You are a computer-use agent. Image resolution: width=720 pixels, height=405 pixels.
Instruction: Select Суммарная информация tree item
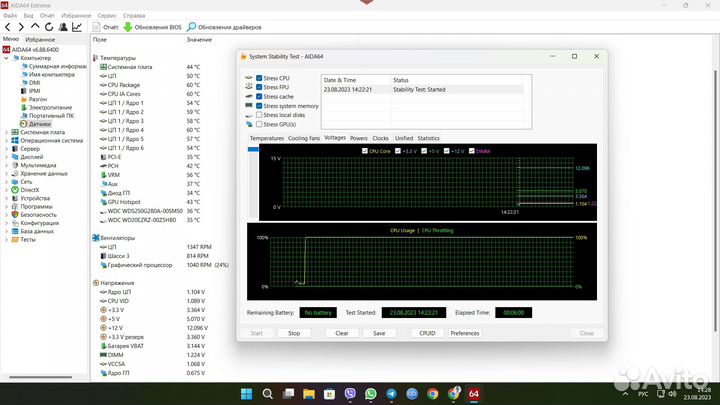[53, 66]
